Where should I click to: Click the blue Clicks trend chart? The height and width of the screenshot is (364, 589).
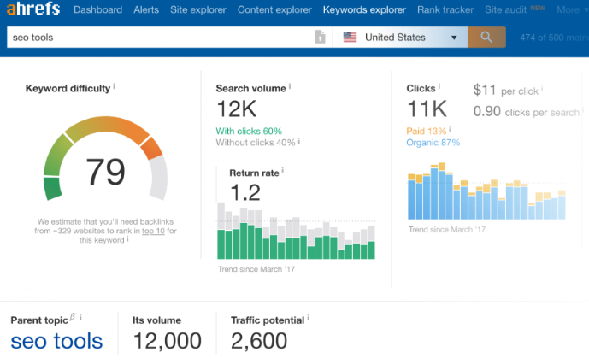click(486, 191)
